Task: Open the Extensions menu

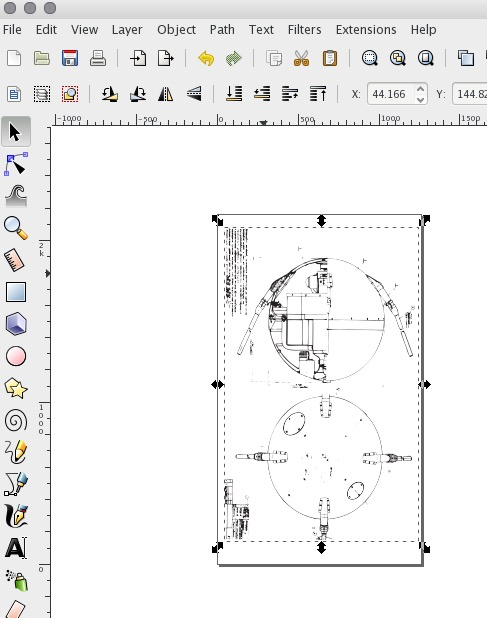Action: click(366, 30)
